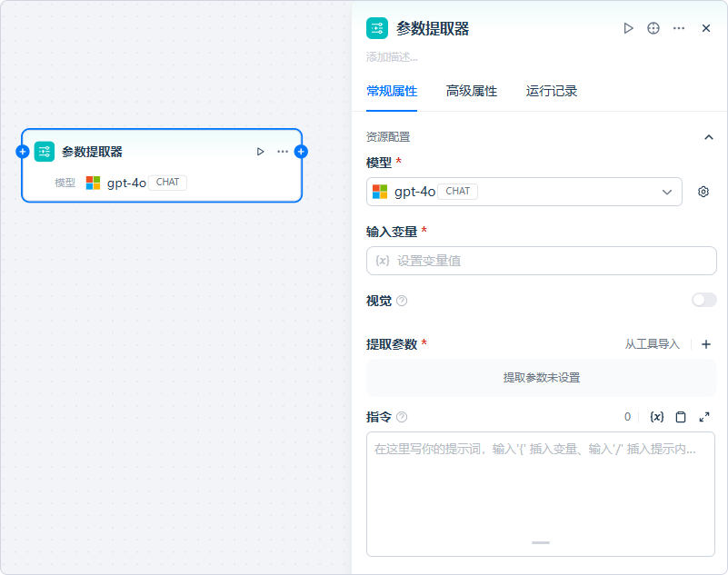The width and height of the screenshot is (728, 575).
Task: Insert variable using the instruction {x} icon
Action: click(657, 417)
